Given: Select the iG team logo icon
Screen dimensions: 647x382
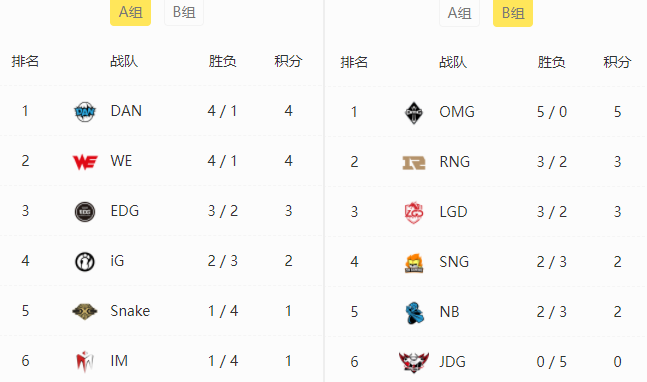Looking at the screenshot, I should 85,262.
